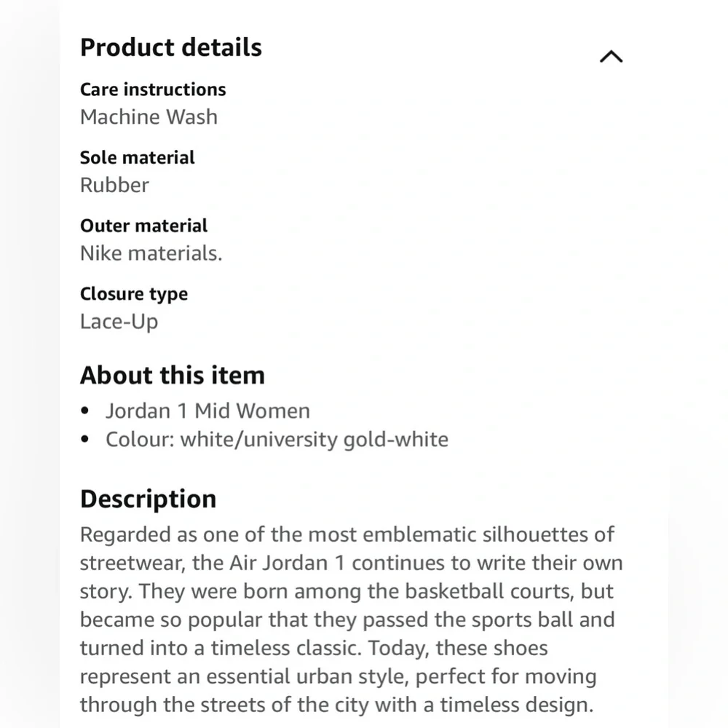
Task: Click the basketball courts text in description
Action: click(489, 591)
